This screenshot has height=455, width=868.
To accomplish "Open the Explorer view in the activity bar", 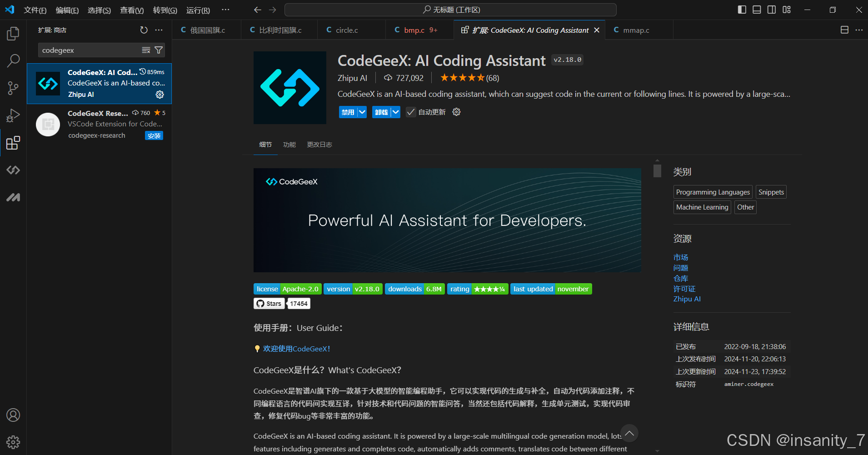I will pyautogui.click(x=13, y=33).
